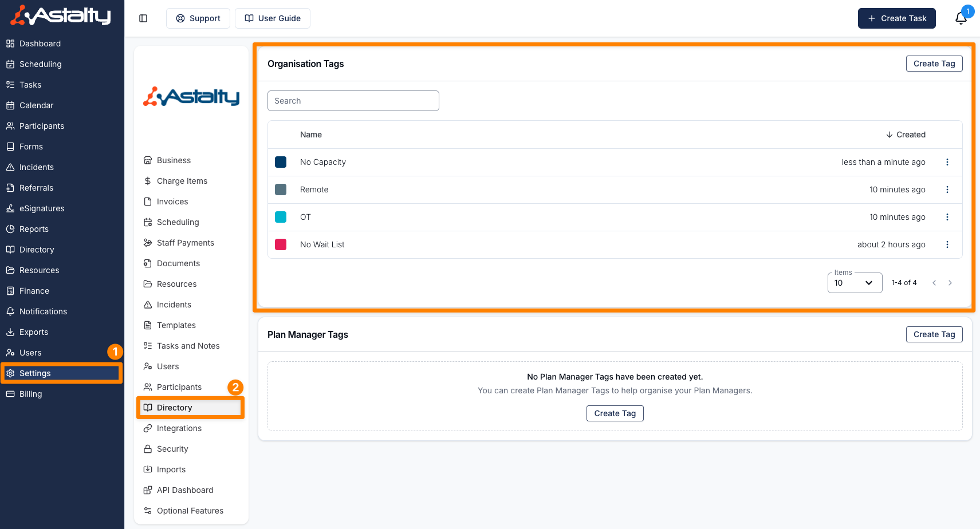Click the pink No Wait List swatch
980x529 pixels.
tap(281, 244)
